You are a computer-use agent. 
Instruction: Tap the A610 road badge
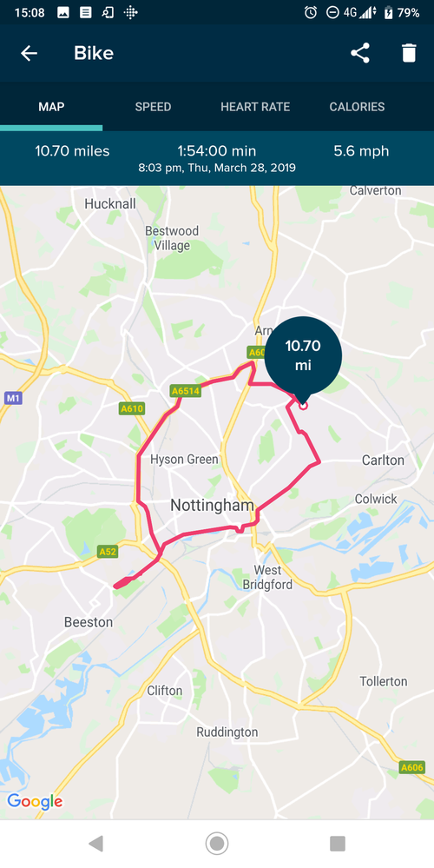click(132, 409)
